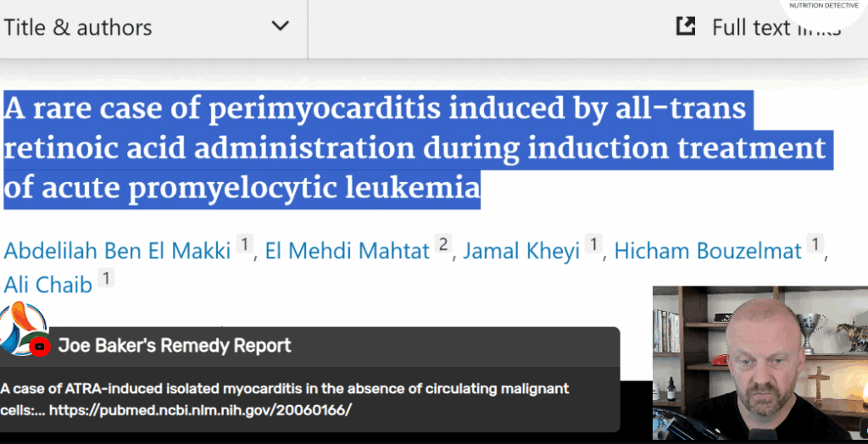Show affiliation 1 next to Ben El Makki

pos(244,243)
